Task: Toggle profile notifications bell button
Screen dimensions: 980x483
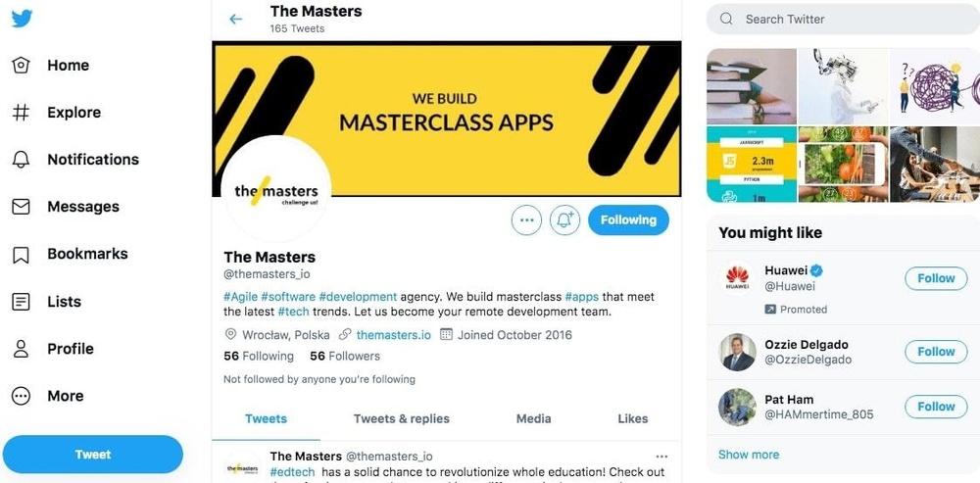Action: pyautogui.click(x=565, y=219)
